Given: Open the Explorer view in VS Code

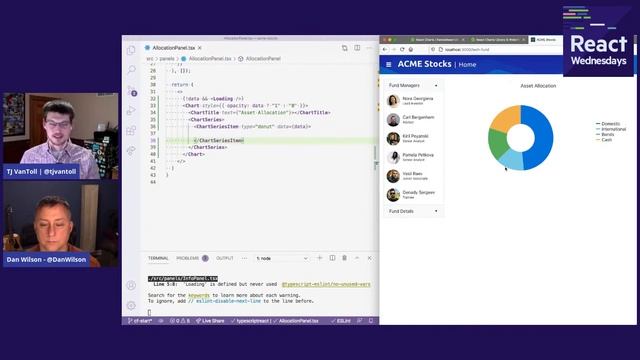Looking at the screenshot, I should [131, 50].
